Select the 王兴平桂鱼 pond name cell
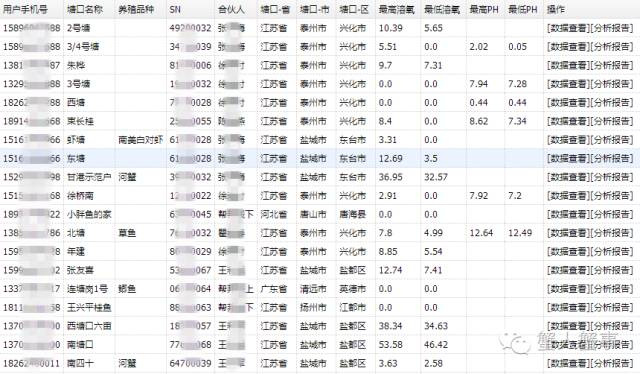 [89, 307]
